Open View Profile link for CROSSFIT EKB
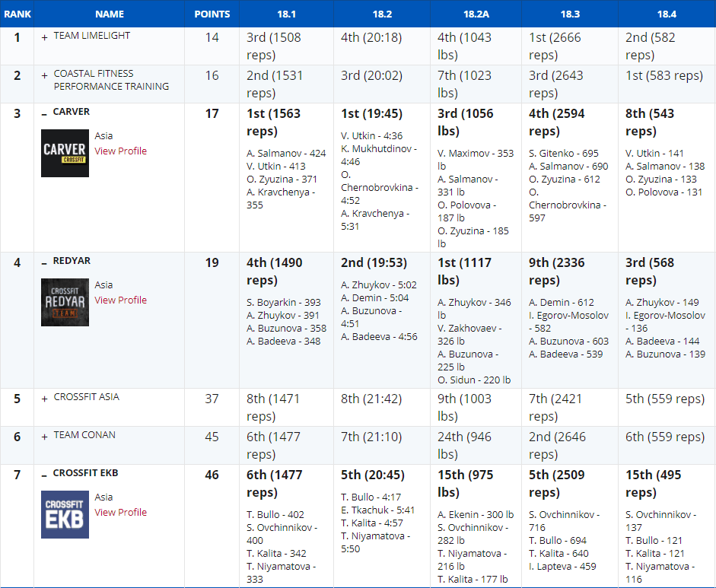Image resolution: width=716 pixels, height=588 pixels. click(x=120, y=512)
